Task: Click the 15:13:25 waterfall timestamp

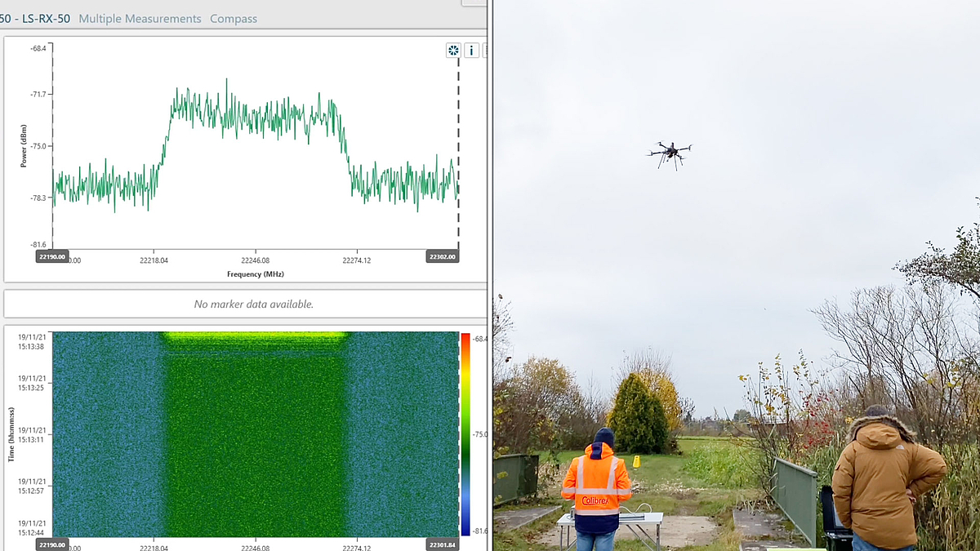Action: click(x=31, y=382)
